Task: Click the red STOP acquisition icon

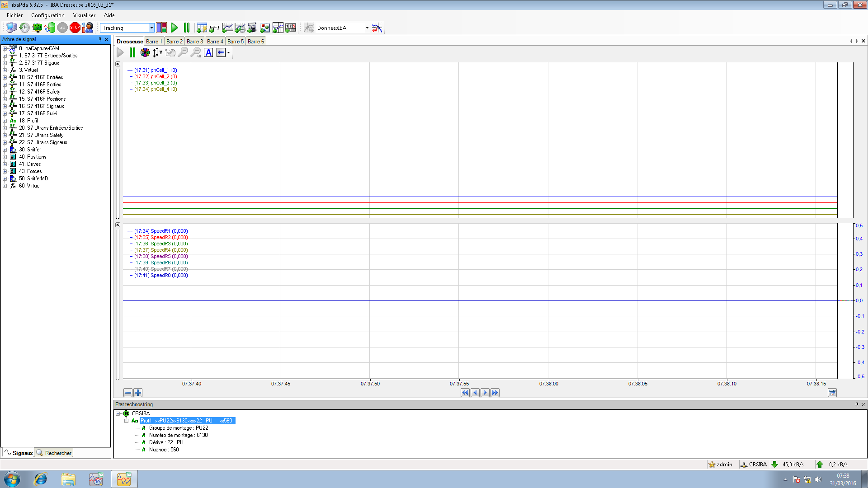Action: point(75,28)
